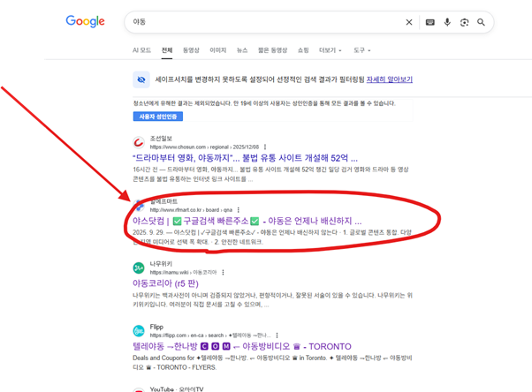Open Google Lens image search
This screenshot has width=532, height=392.
pos(465,22)
